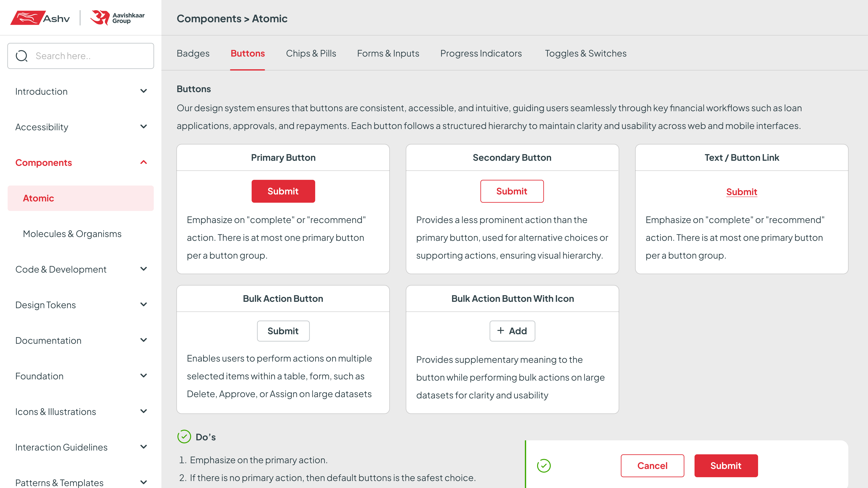The height and width of the screenshot is (488, 868).
Task: Click the red primary Submit button
Action: point(283,191)
